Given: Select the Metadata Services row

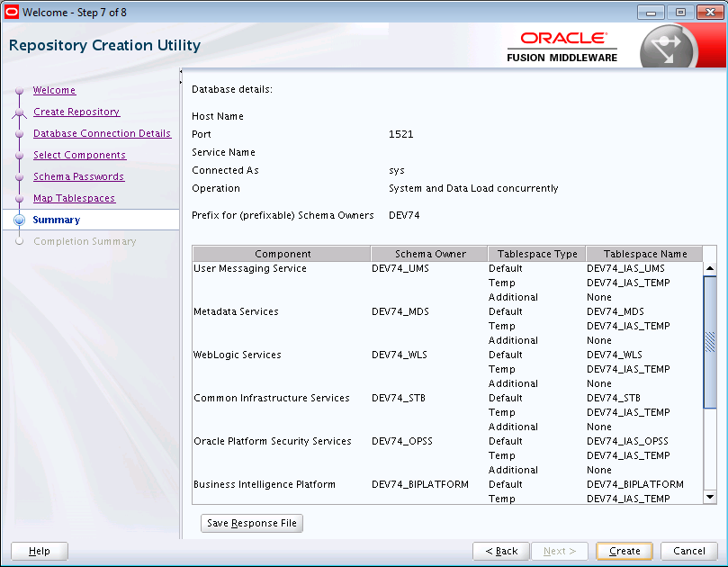Looking at the screenshot, I should [448, 312].
